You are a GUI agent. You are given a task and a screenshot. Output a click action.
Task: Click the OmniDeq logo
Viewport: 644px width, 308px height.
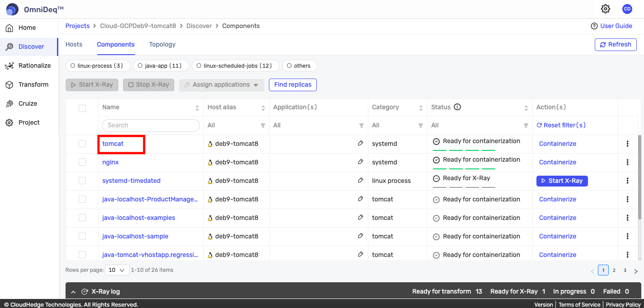35,9
